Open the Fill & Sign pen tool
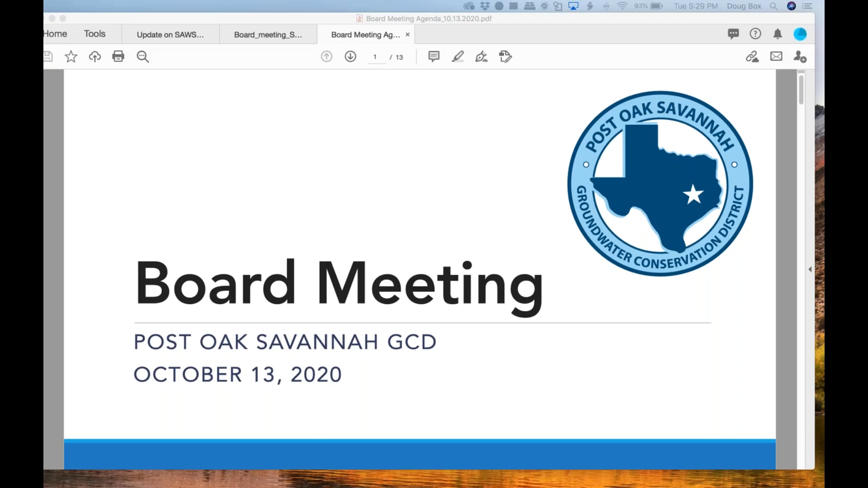Image resolution: width=868 pixels, height=488 pixels. 481,56
